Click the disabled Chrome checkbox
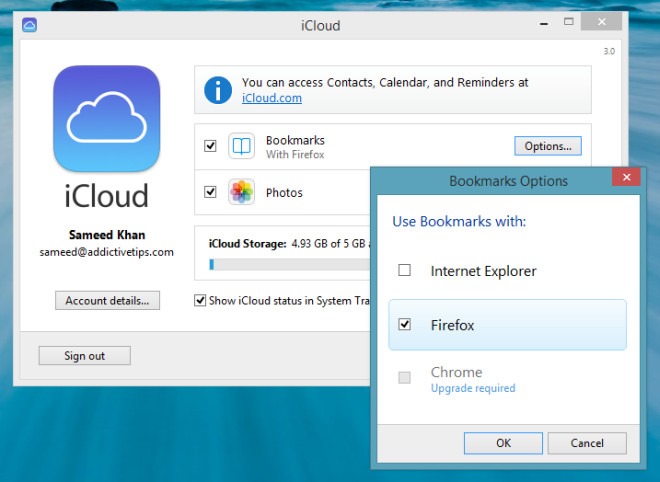 405,378
